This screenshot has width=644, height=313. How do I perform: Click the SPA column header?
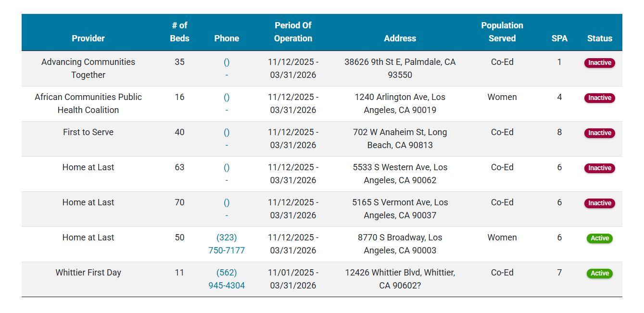pyautogui.click(x=559, y=38)
